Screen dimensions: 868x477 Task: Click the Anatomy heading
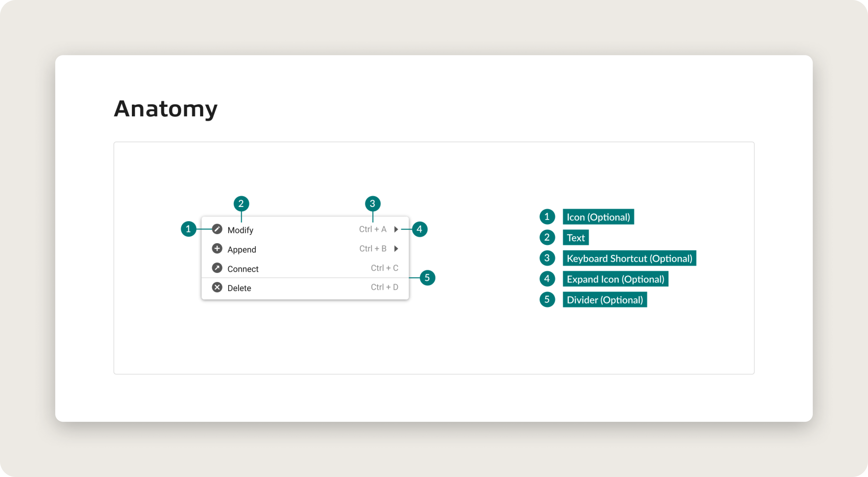[x=166, y=109]
